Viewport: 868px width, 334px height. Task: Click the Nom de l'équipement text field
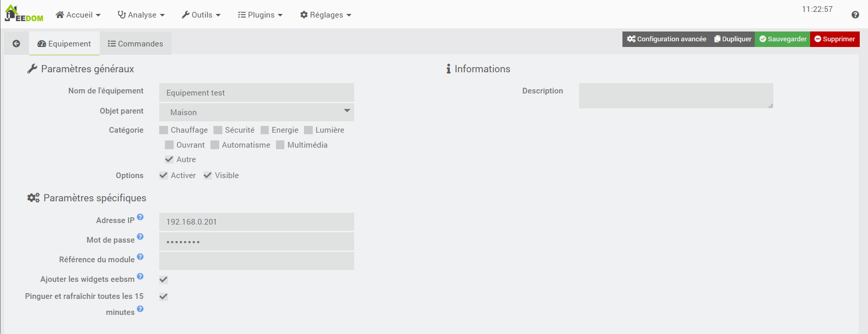[256, 93]
